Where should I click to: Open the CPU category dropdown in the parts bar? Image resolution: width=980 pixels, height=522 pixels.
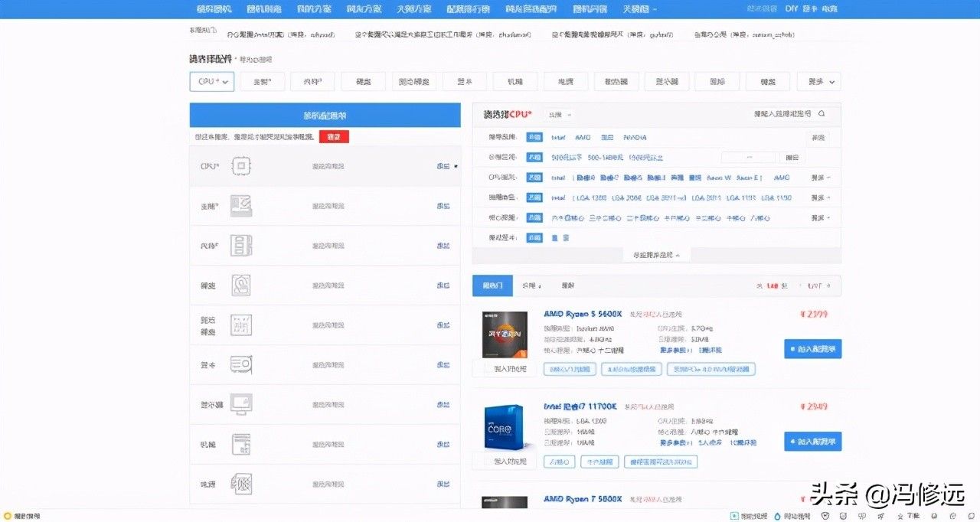tap(212, 81)
